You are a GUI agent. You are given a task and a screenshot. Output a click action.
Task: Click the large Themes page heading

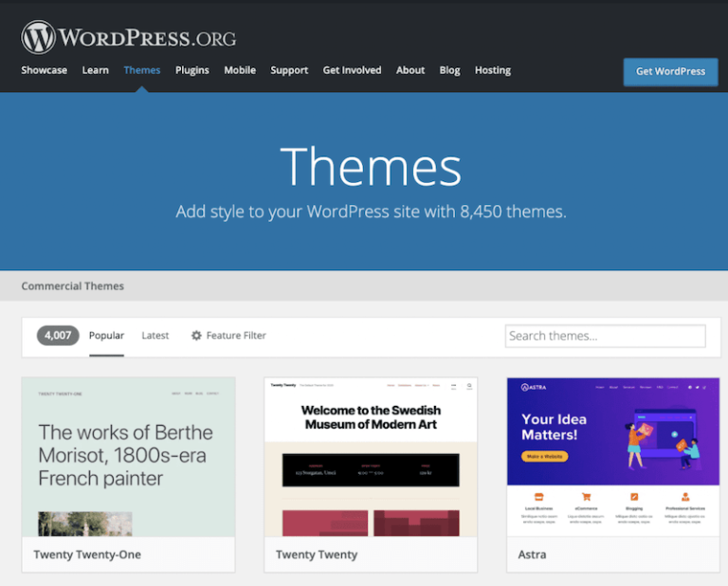(x=371, y=166)
